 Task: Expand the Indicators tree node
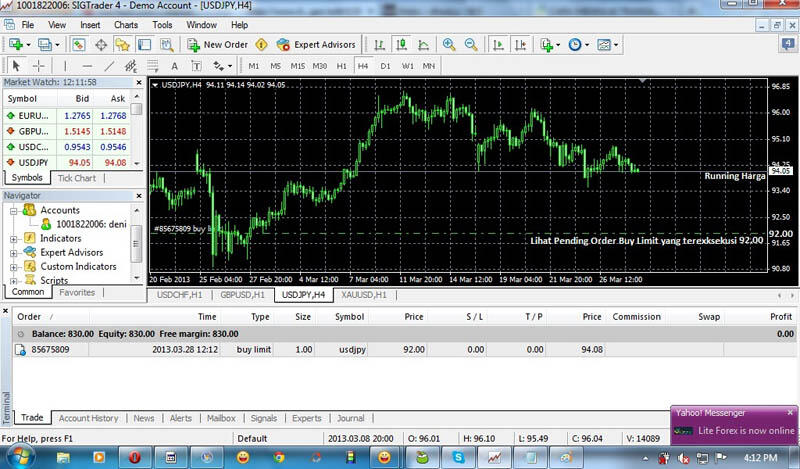(13, 238)
